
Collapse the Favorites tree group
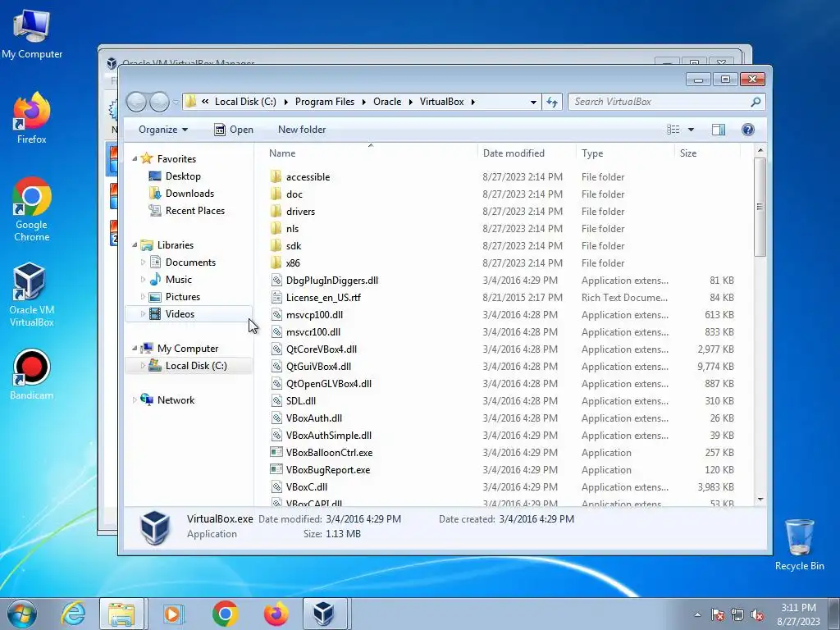click(135, 158)
